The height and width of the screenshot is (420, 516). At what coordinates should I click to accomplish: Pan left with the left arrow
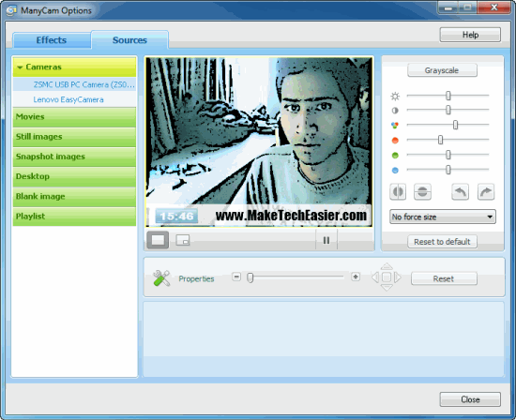click(x=375, y=277)
